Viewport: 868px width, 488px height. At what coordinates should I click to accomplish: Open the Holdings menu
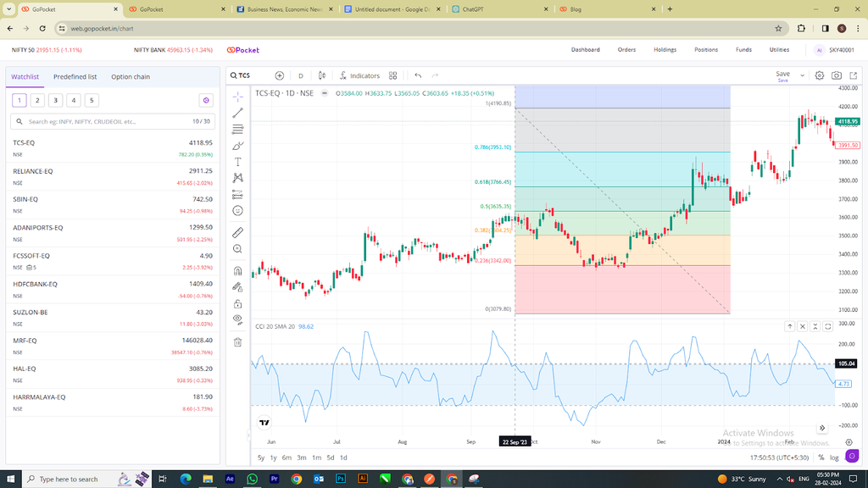(665, 50)
